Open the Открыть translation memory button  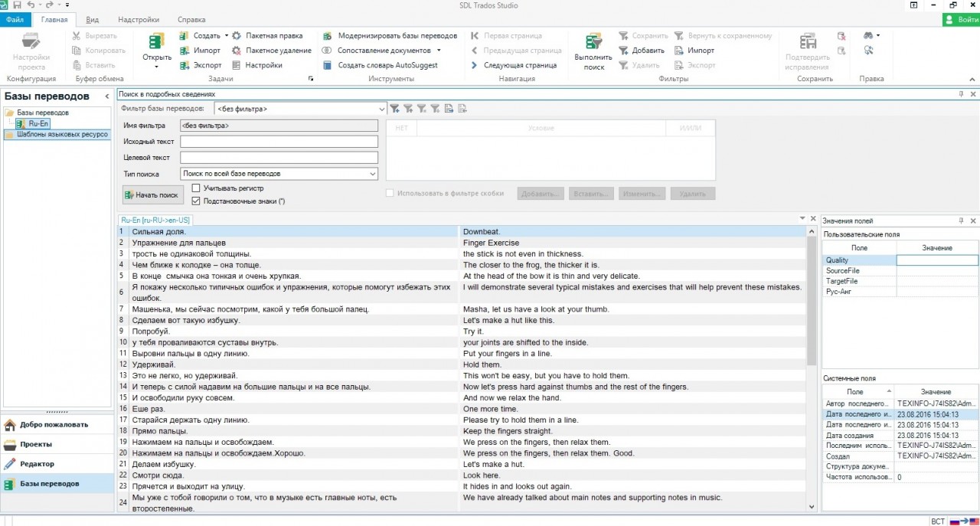[157, 50]
